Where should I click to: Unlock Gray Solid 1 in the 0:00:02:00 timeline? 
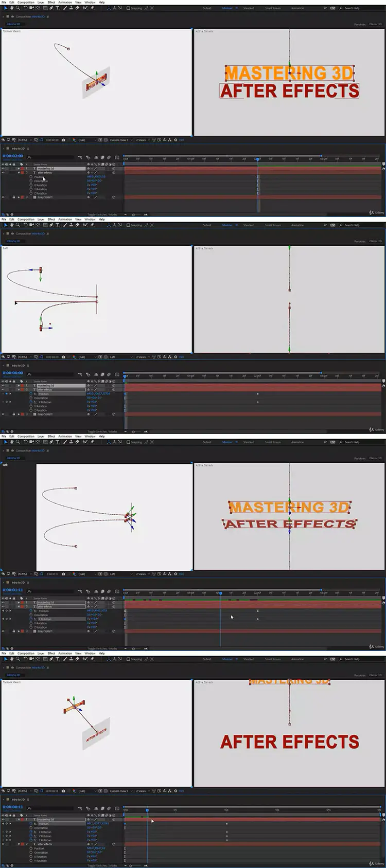coord(13,197)
